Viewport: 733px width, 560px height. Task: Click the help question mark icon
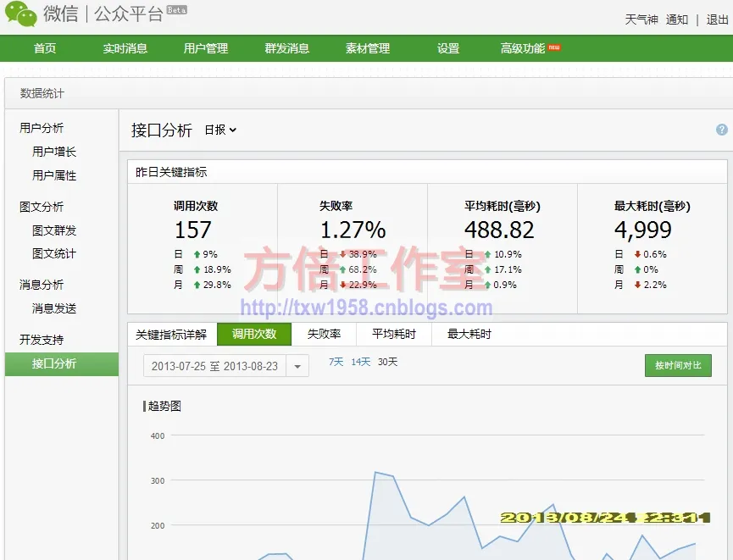pos(722,130)
